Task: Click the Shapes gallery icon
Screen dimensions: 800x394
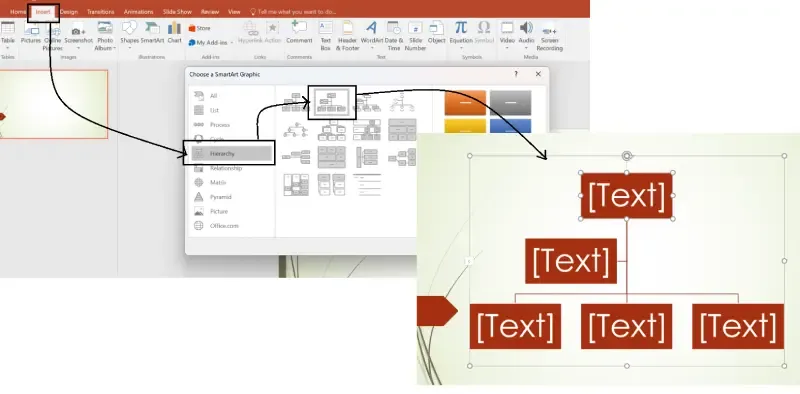Action: 130,28
